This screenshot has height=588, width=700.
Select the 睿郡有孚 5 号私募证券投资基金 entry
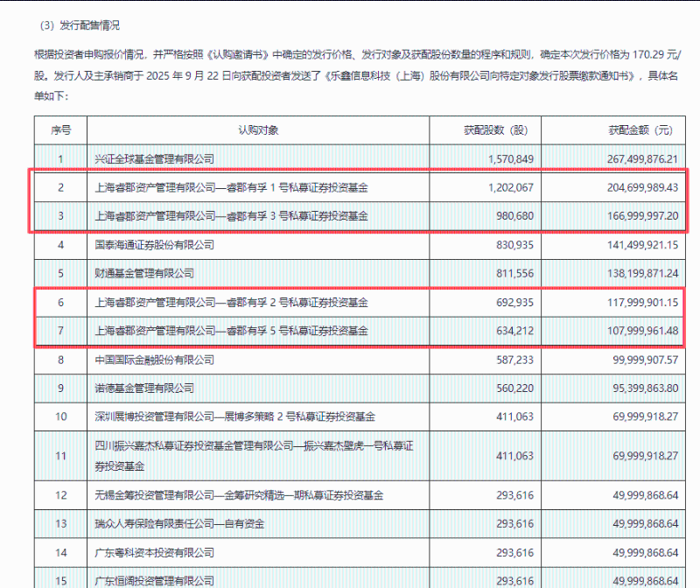coord(231,331)
